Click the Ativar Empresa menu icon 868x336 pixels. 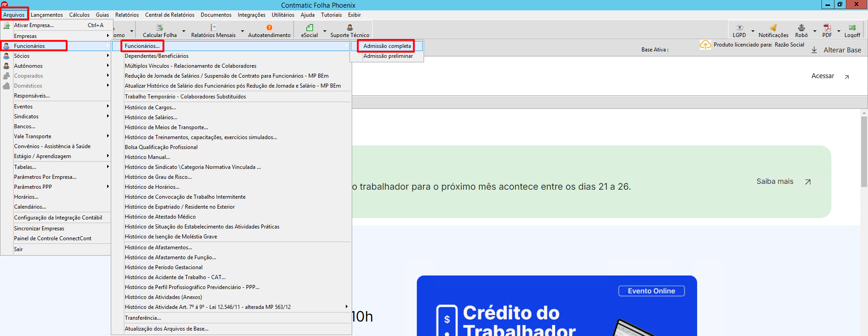pyautogui.click(x=6, y=25)
